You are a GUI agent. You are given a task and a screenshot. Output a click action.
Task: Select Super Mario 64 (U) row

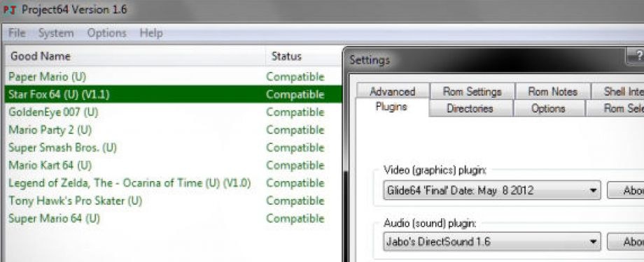click(x=173, y=218)
